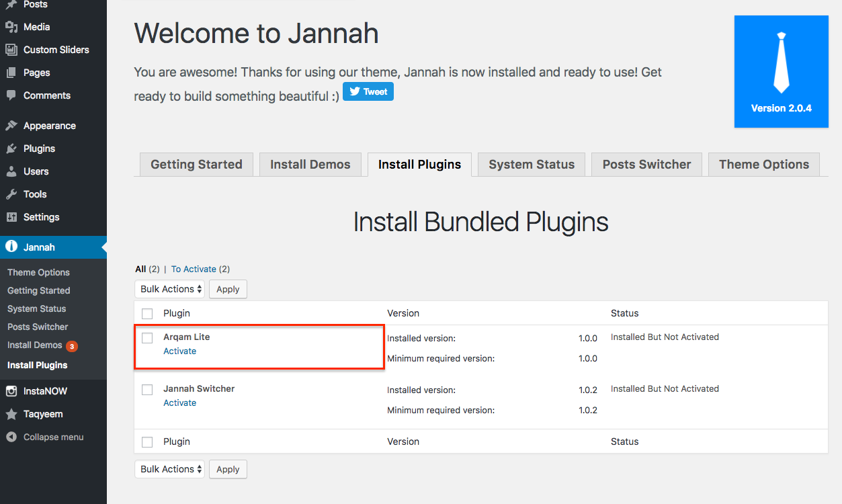
Task: Open Posts Switcher in Jannah submenu
Action: tap(38, 327)
